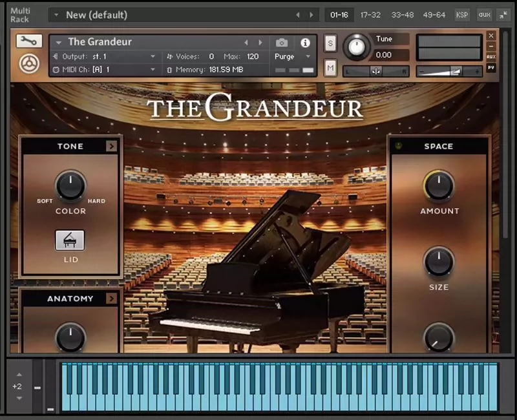Show AUX sends for this instrument

point(491,57)
